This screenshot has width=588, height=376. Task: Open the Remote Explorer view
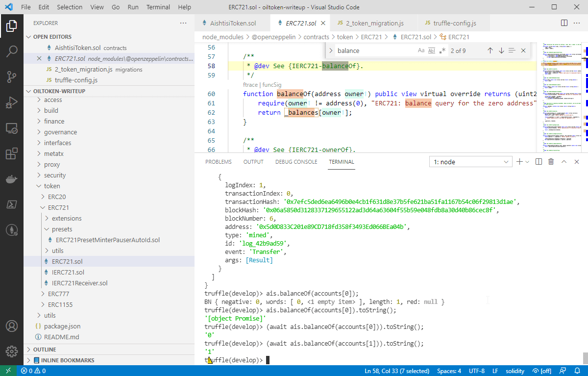(12, 128)
